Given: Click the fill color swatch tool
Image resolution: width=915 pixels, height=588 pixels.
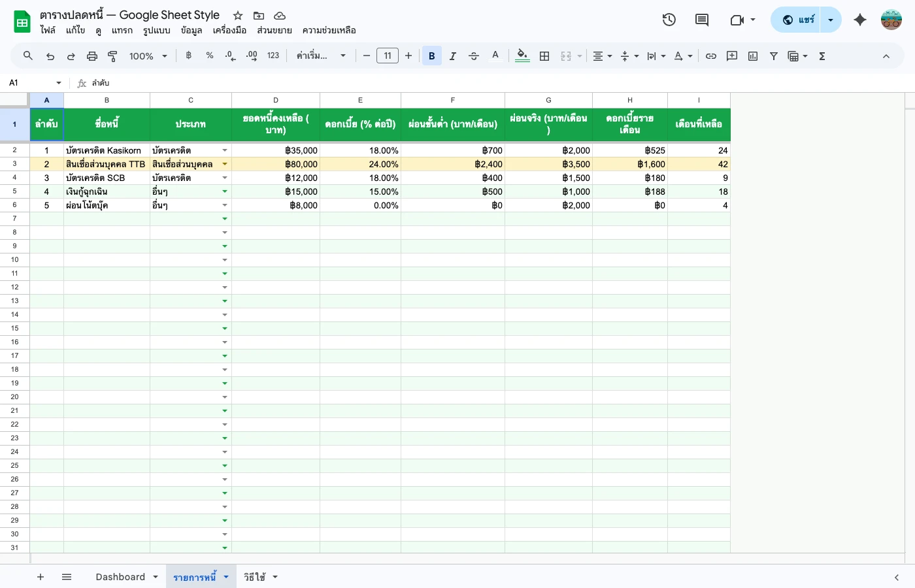Looking at the screenshot, I should click(x=522, y=56).
